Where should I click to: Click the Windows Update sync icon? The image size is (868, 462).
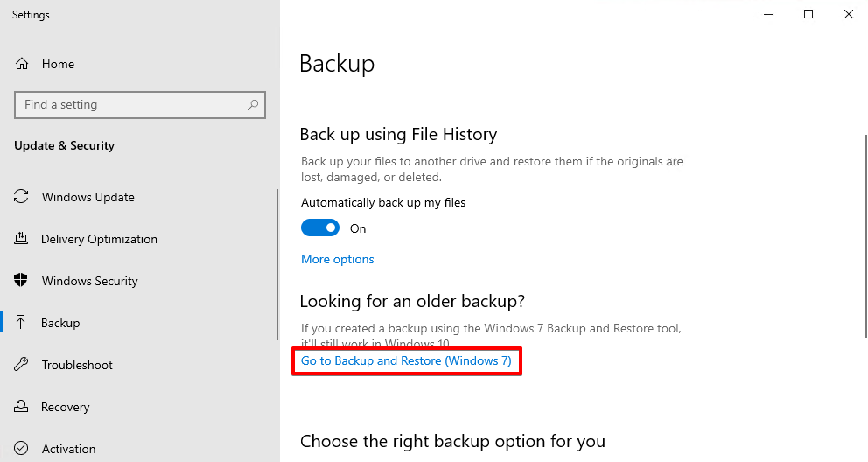22,197
